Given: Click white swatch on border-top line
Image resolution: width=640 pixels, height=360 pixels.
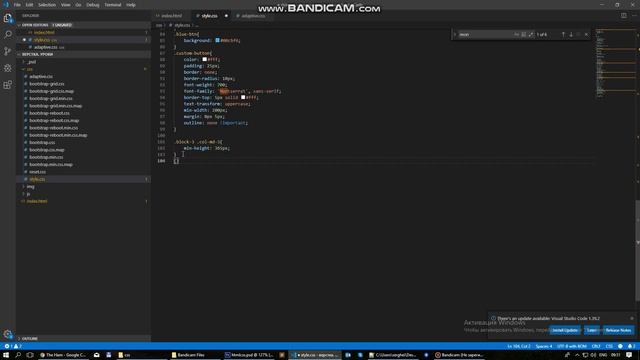Looking at the screenshot, I should tap(243, 97).
